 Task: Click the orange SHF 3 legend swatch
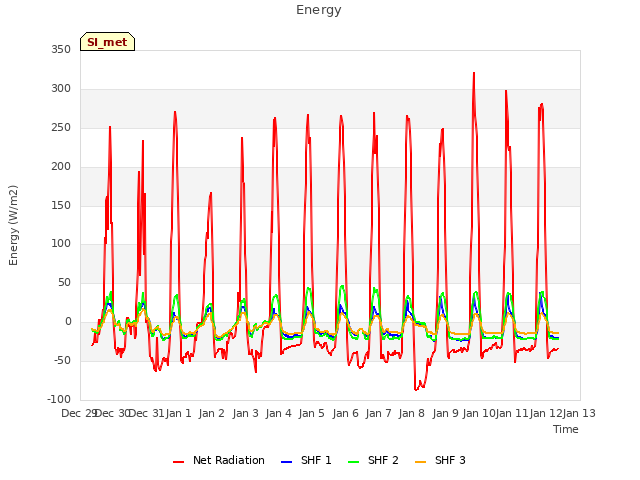421,462
